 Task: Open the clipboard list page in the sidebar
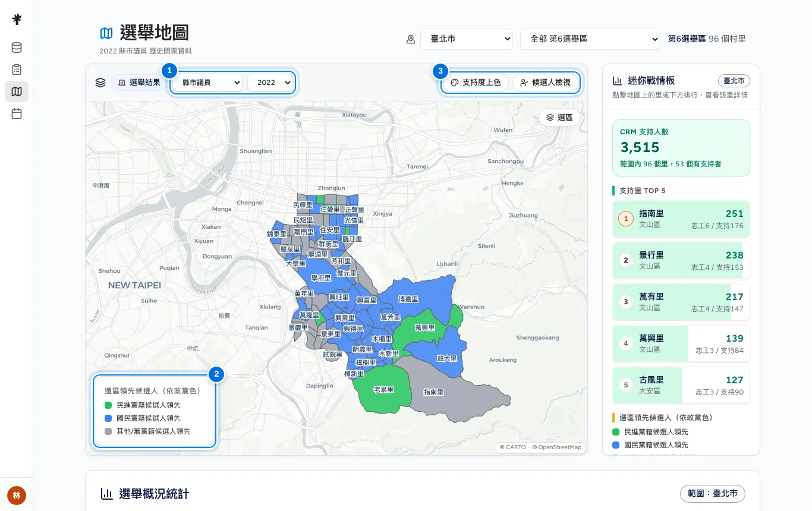[17, 70]
